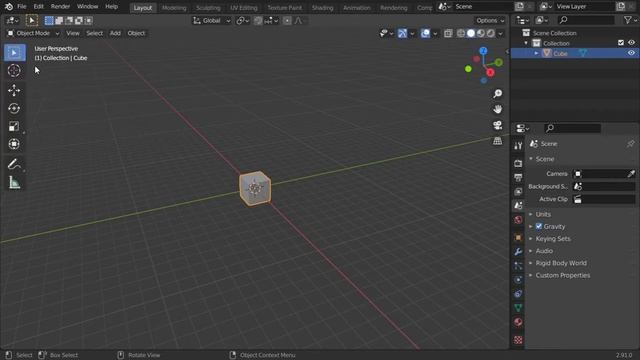Open Edit menu

coord(38,7)
